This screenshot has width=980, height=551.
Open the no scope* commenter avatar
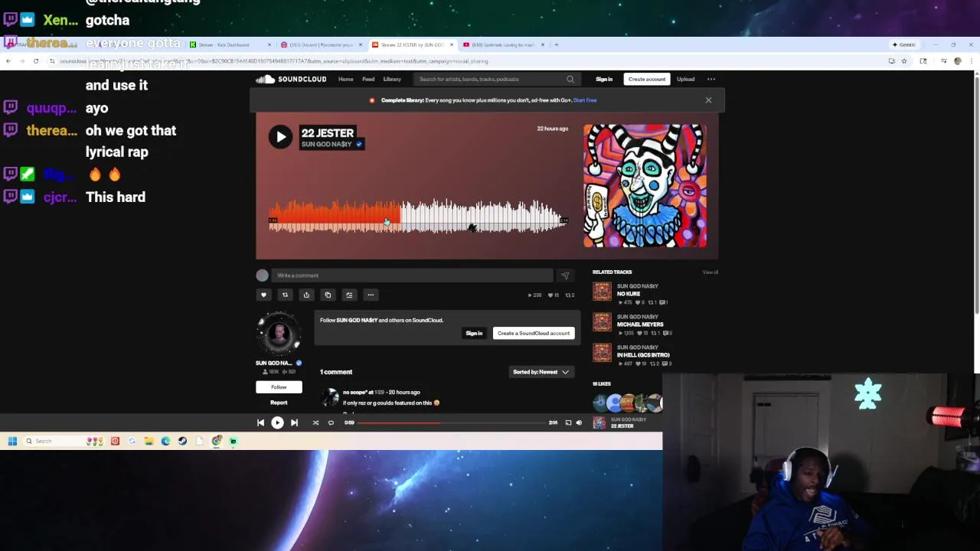coord(330,397)
